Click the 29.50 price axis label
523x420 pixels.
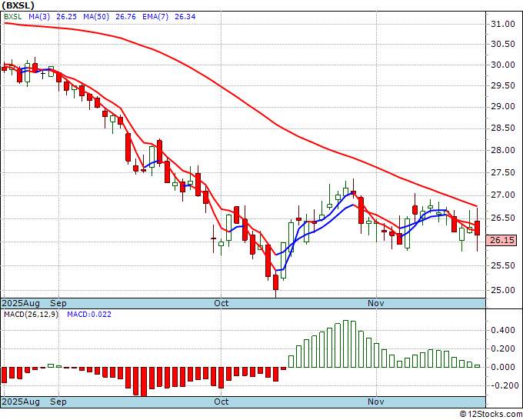[503, 85]
